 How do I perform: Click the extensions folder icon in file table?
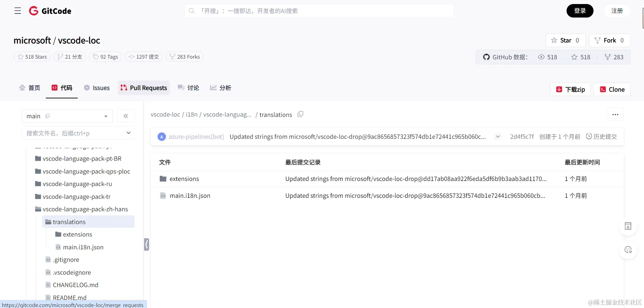point(163,179)
